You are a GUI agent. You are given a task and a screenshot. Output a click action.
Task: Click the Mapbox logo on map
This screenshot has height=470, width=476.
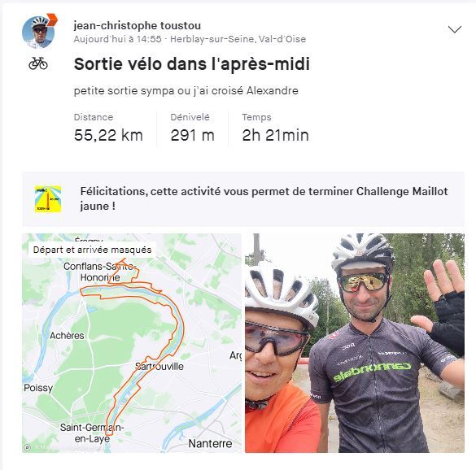(27, 447)
